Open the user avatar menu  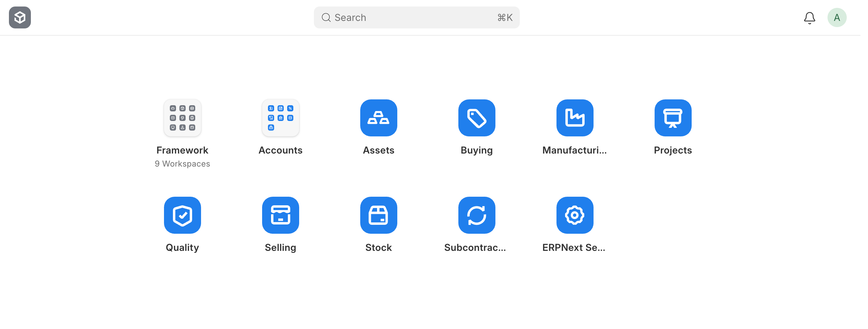pyautogui.click(x=837, y=18)
